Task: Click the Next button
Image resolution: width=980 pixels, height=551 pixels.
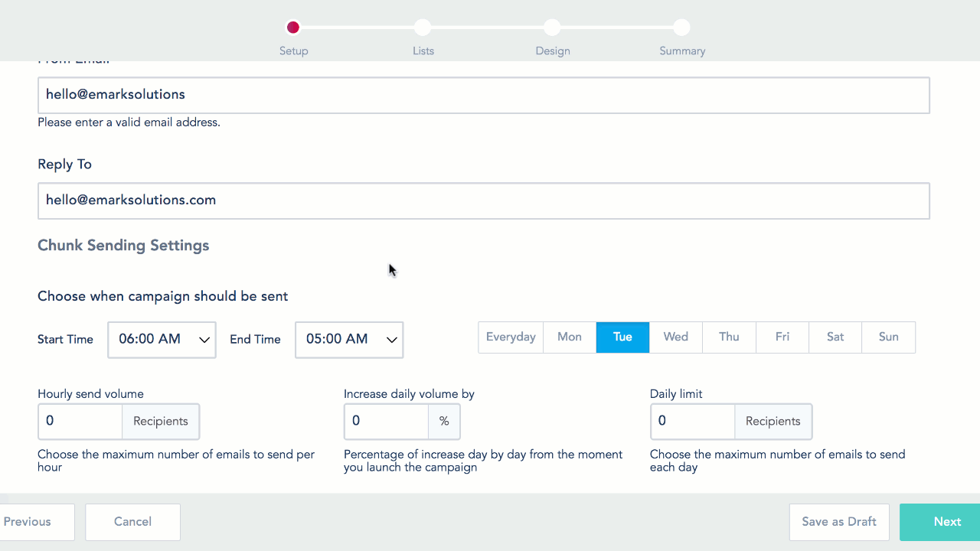Action: point(946,522)
